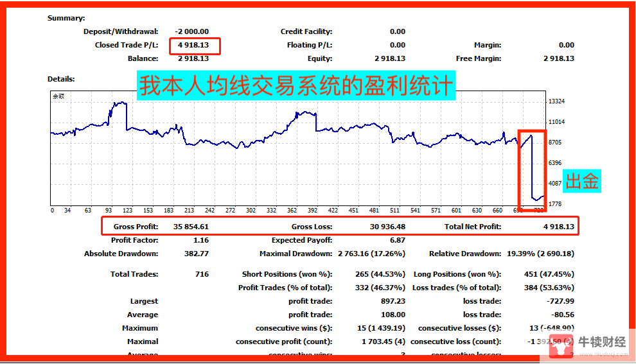This screenshot has height=364, width=636.
Task: Select the "Deposit/Withdrawal:" label
Action: [121, 31]
